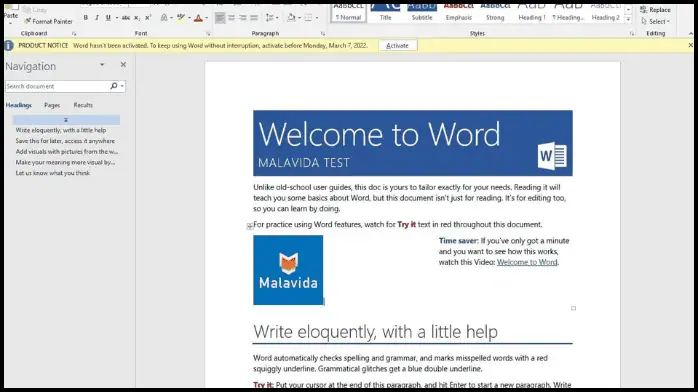
Task: Apply Superscript formatting
Action: click(148, 18)
